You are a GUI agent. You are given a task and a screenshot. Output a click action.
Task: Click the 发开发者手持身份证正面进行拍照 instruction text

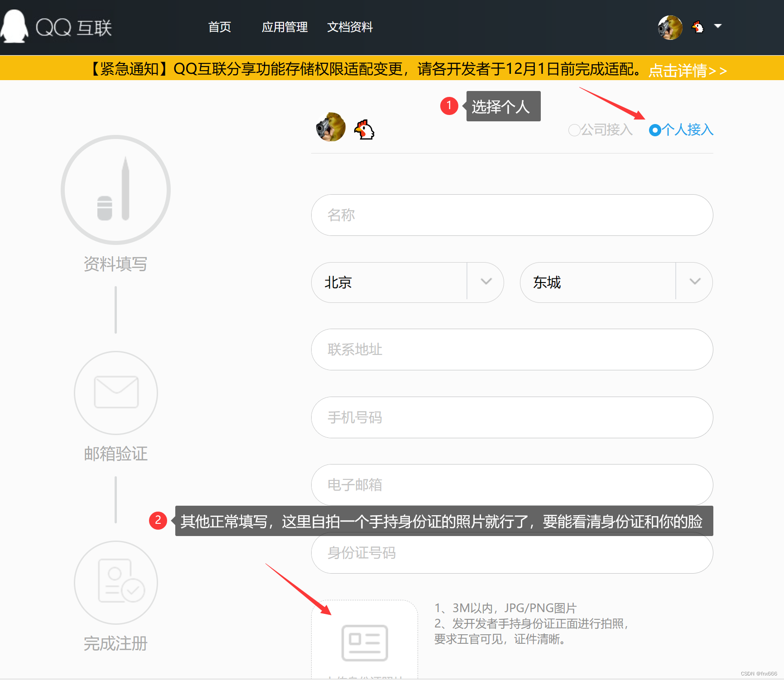(532, 624)
